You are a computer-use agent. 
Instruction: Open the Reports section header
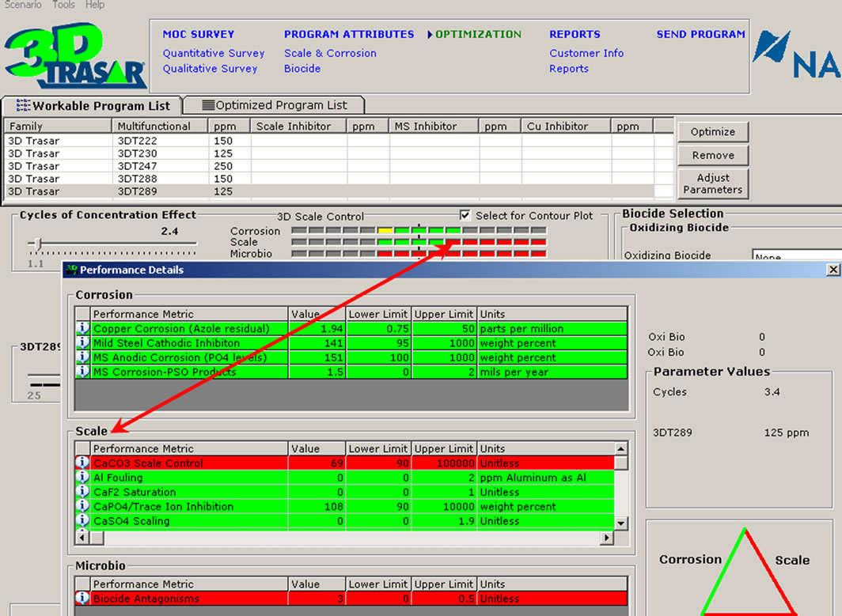tap(575, 34)
